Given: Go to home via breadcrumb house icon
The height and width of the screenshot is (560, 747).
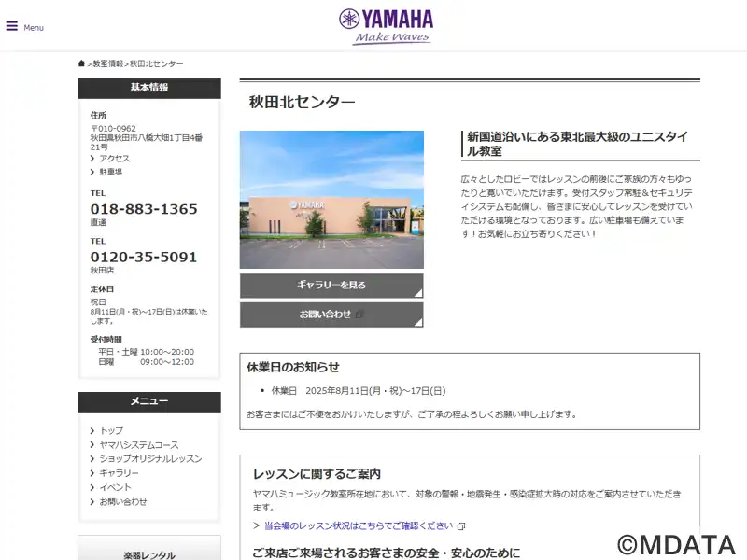Looking at the screenshot, I should (x=81, y=63).
